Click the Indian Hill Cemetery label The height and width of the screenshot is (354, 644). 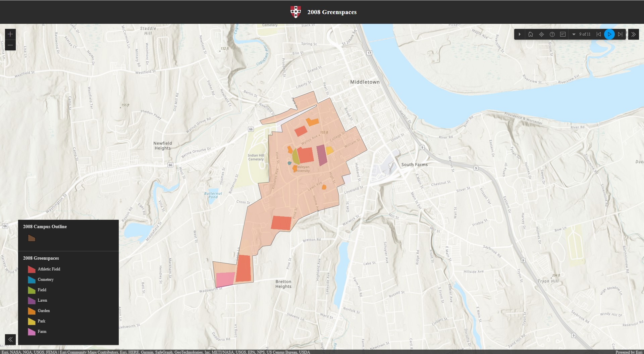point(256,157)
